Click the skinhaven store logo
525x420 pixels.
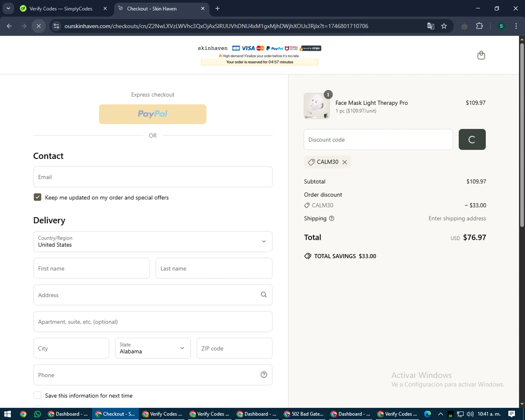click(212, 48)
